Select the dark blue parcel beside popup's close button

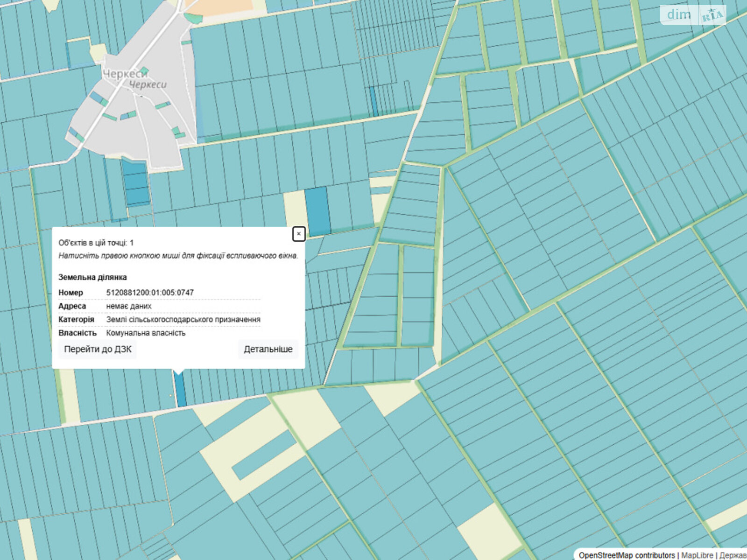[317, 211]
